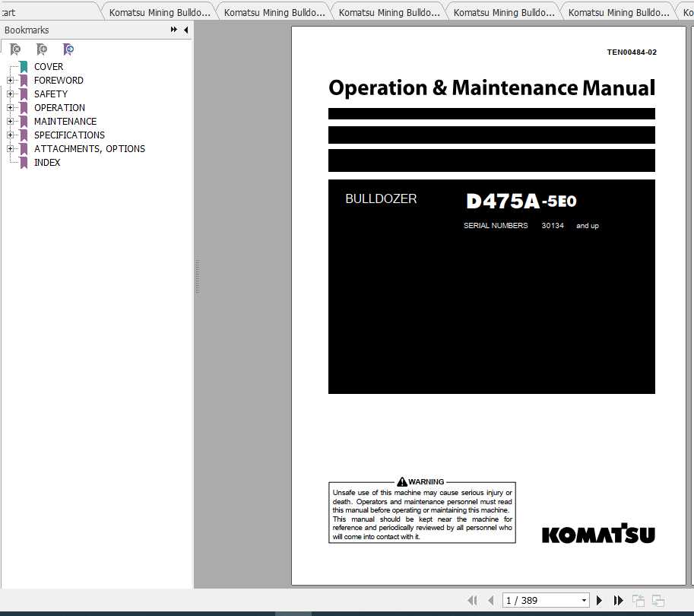Switch to the last Komatsu tab
The height and width of the screenshot is (616, 694).
tap(686, 11)
